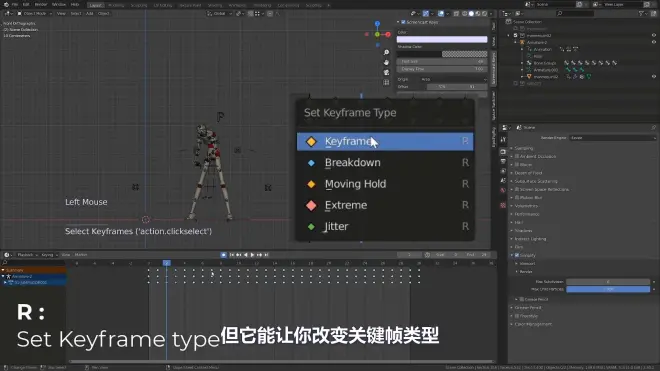
Task: Open the Render menu
Action: (x=41, y=5)
